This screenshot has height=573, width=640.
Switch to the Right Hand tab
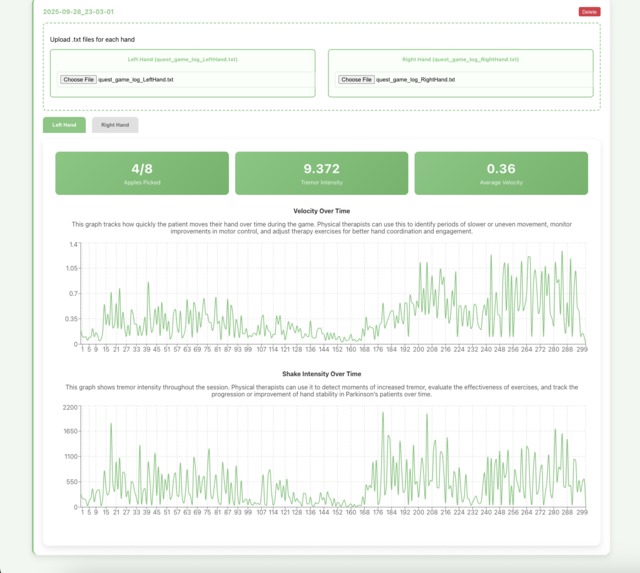pos(115,125)
